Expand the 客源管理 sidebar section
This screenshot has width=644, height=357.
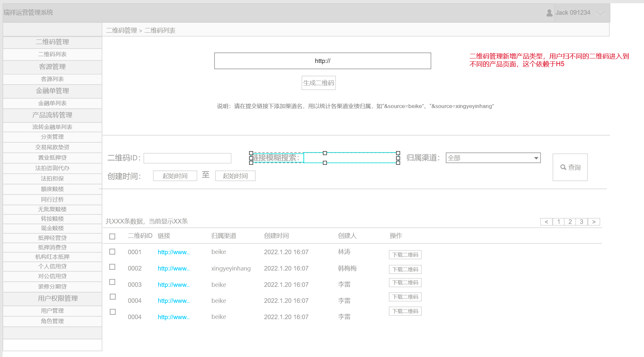pyautogui.click(x=52, y=67)
